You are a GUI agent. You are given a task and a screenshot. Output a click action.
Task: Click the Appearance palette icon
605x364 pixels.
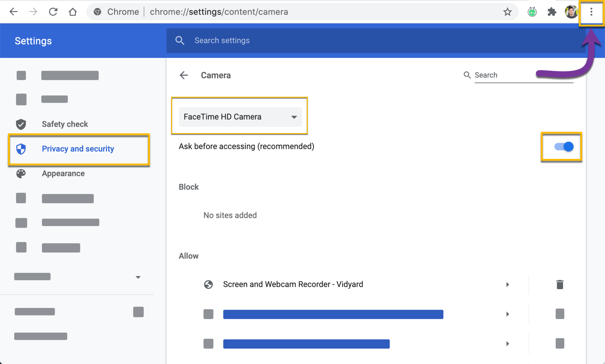pyautogui.click(x=21, y=174)
